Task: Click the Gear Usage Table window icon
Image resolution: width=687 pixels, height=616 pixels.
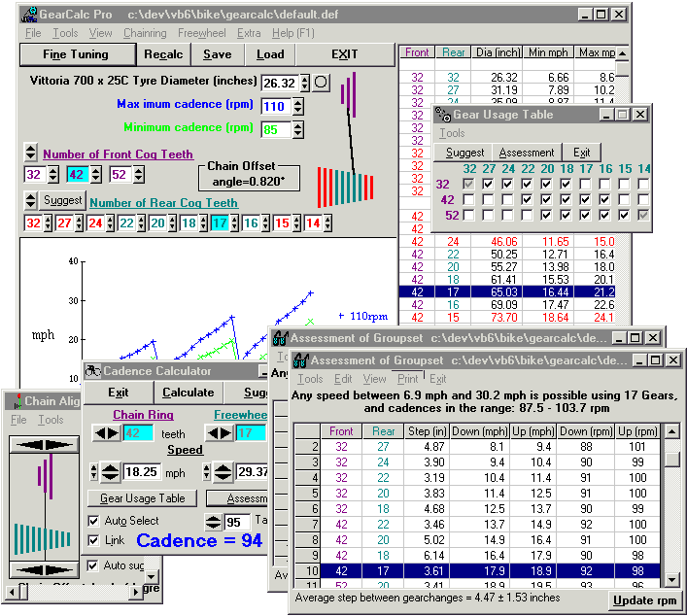Action: click(x=443, y=115)
